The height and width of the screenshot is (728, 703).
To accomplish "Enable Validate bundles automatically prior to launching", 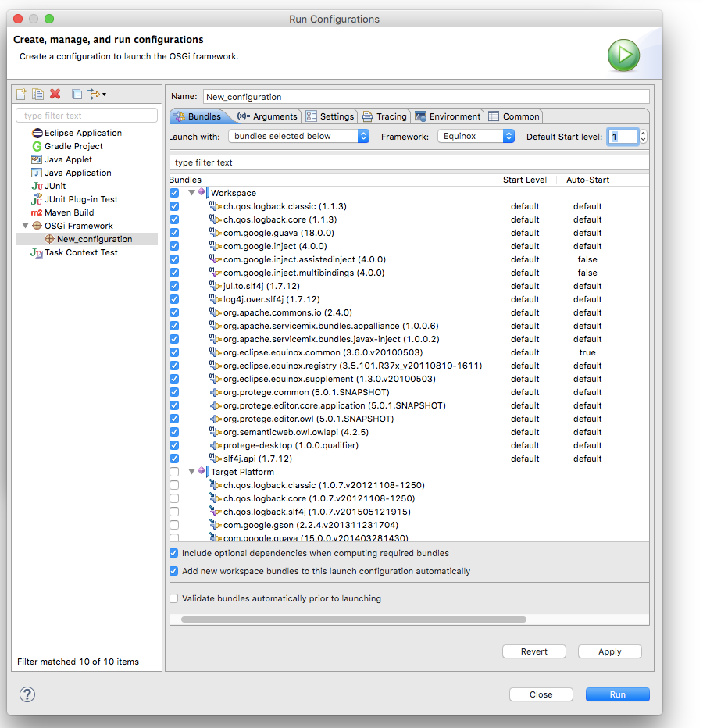I will pyautogui.click(x=174, y=598).
